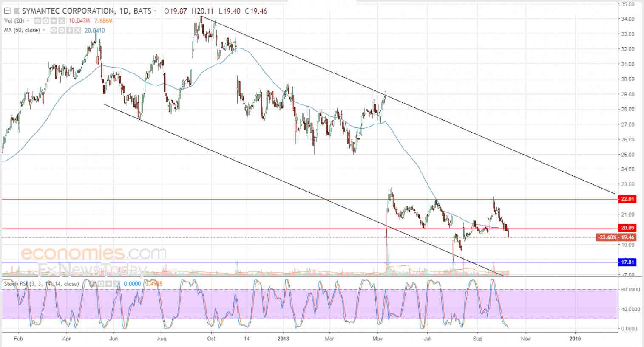Remove the Vol (20) indicator with its X icon
Viewport: 644px width, 347px height.
pyautogui.click(x=62, y=21)
